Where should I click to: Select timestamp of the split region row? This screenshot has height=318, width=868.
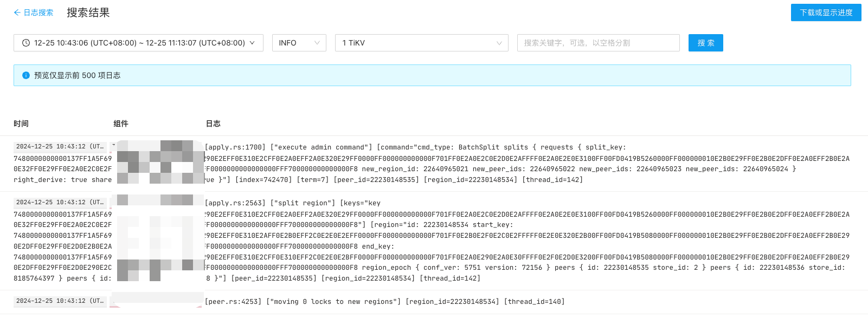60,202
